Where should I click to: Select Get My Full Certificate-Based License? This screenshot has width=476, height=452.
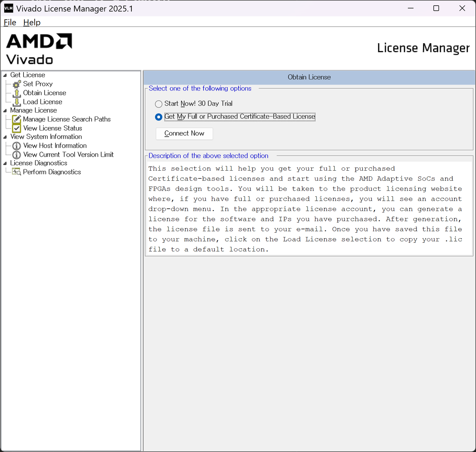(x=159, y=117)
